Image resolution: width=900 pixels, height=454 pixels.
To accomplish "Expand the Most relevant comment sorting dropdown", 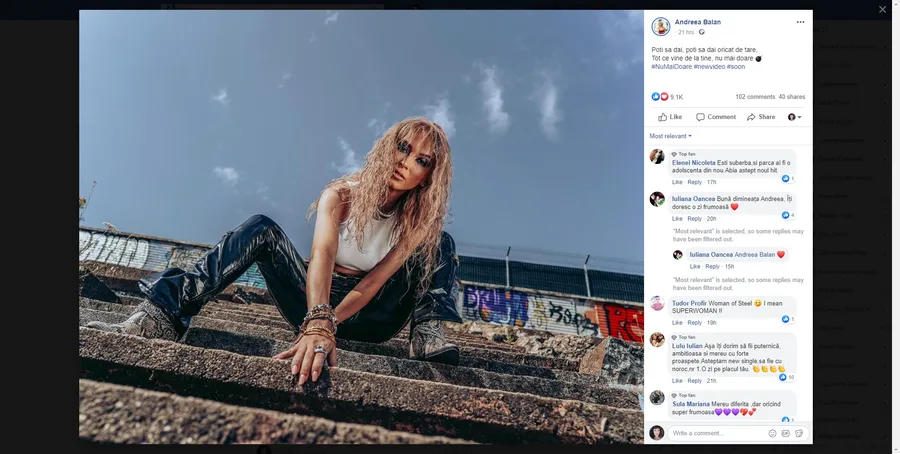I will [670, 136].
